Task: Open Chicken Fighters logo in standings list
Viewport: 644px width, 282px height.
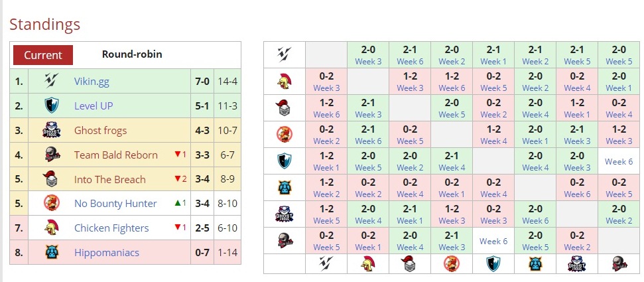Action: tap(51, 228)
